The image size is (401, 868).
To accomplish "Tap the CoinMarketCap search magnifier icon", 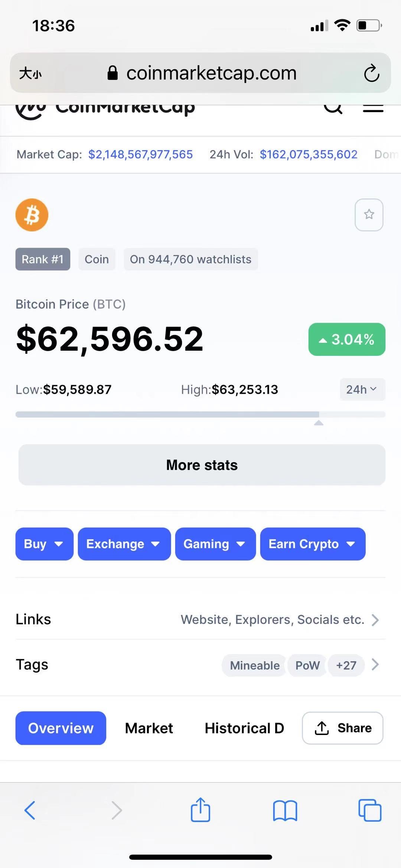I will pos(333,108).
